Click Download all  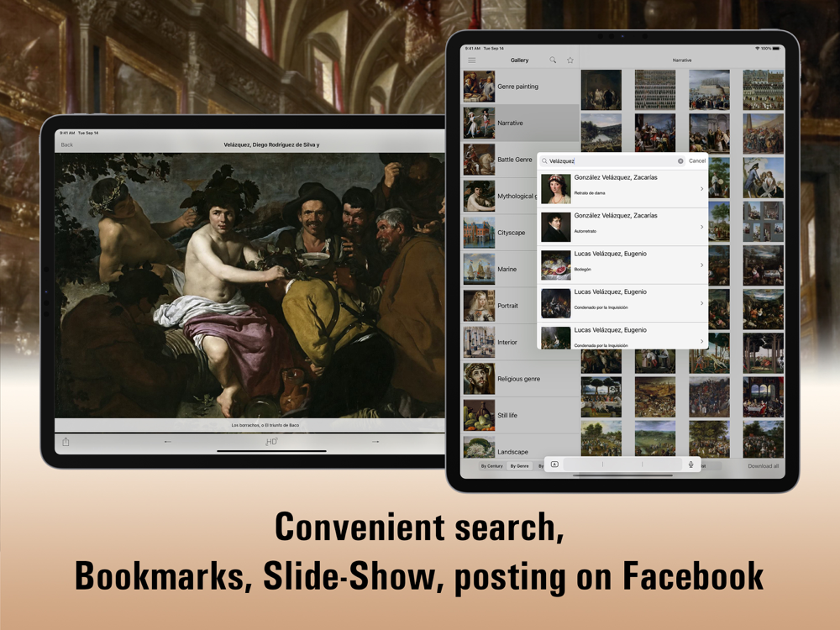click(x=764, y=466)
